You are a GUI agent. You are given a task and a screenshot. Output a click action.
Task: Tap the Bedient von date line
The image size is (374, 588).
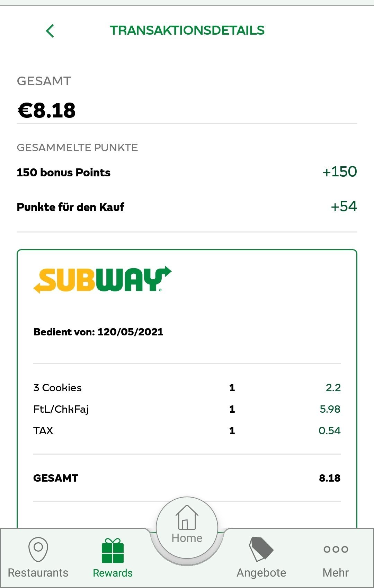pyautogui.click(x=98, y=332)
